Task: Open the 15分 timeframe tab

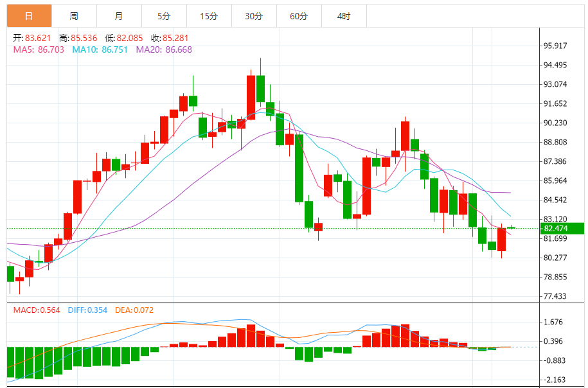Action: coord(209,16)
